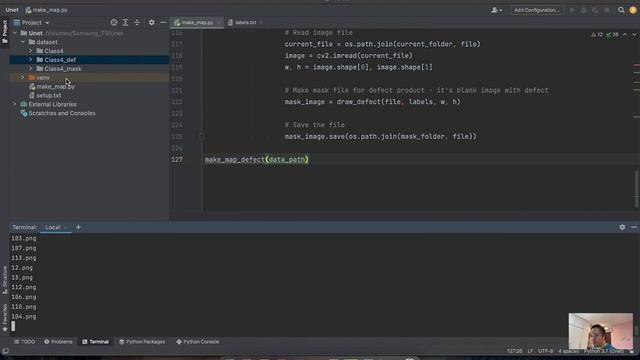Open the code-with-me user dropdown icon
This screenshot has width=640, height=360.
click(496, 10)
